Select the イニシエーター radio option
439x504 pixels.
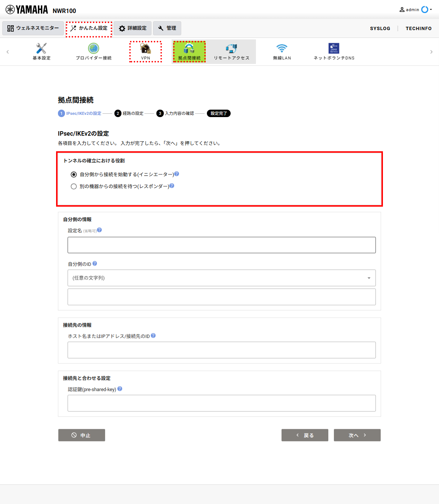pos(74,174)
